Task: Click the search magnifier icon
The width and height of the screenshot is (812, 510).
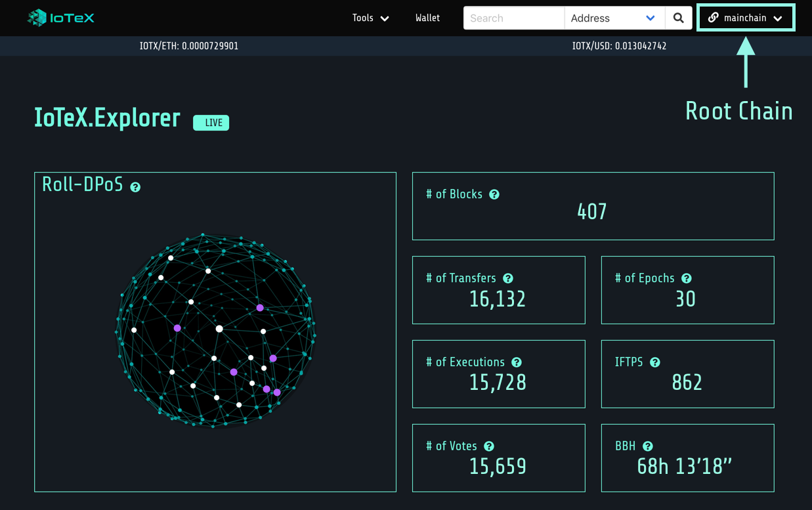Action: point(679,18)
